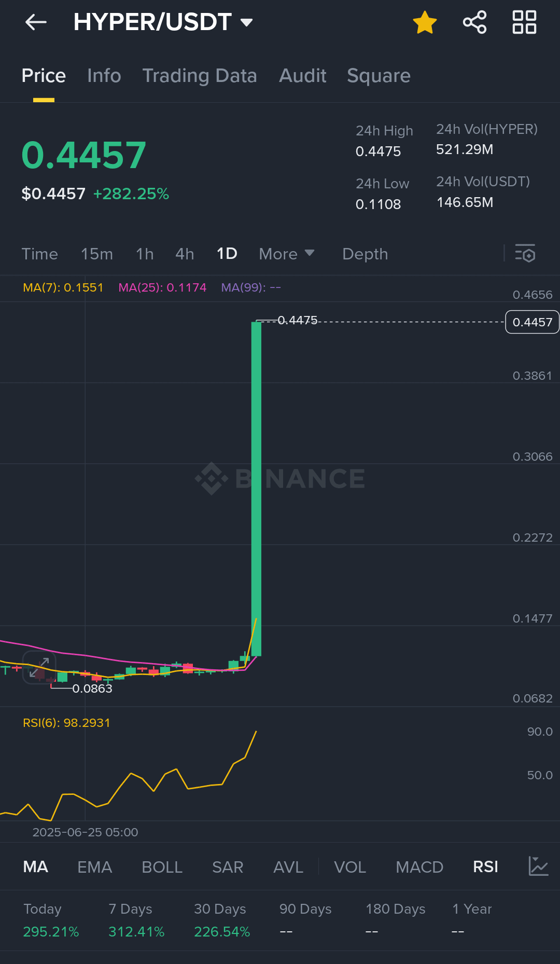The height and width of the screenshot is (964, 560).
Task: Click the 30 Days 226.54% performance
Action: point(222,920)
